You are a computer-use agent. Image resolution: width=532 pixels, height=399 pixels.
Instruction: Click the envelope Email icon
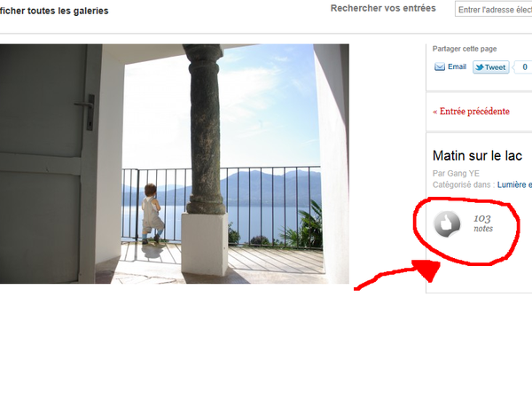pyautogui.click(x=440, y=66)
